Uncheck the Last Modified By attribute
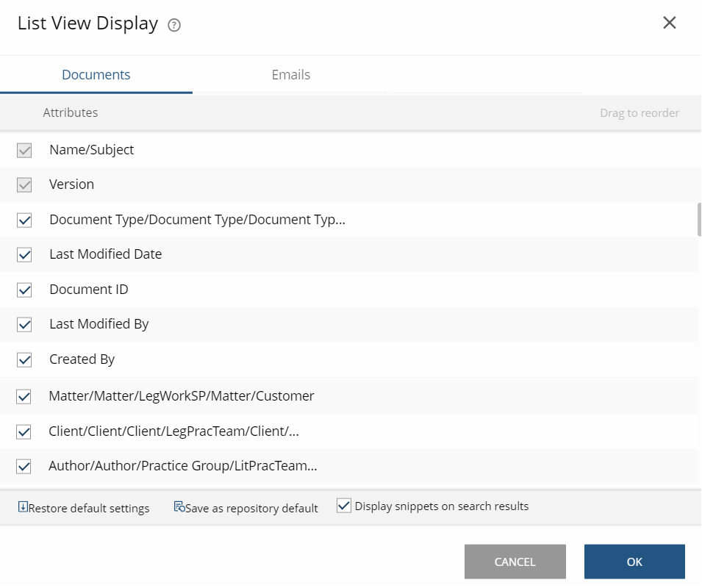This screenshot has height=588, width=702. pyautogui.click(x=24, y=324)
